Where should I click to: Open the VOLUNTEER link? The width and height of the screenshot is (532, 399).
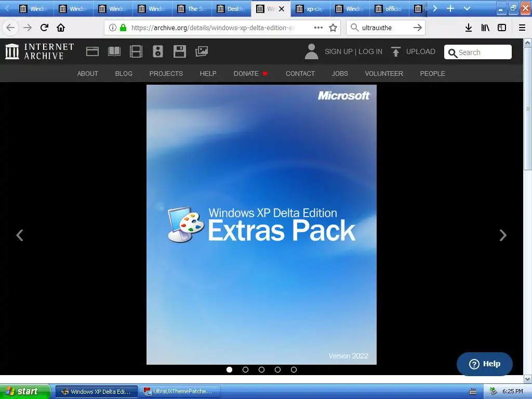tap(384, 74)
